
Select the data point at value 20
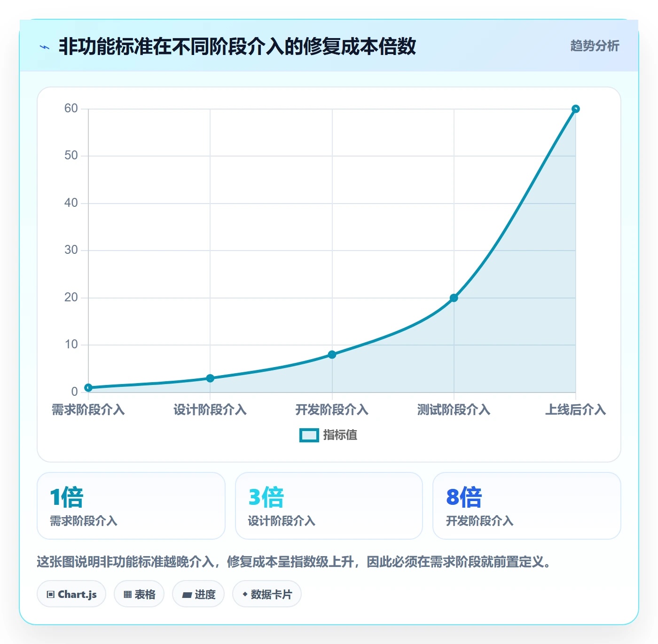pyautogui.click(x=454, y=298)
